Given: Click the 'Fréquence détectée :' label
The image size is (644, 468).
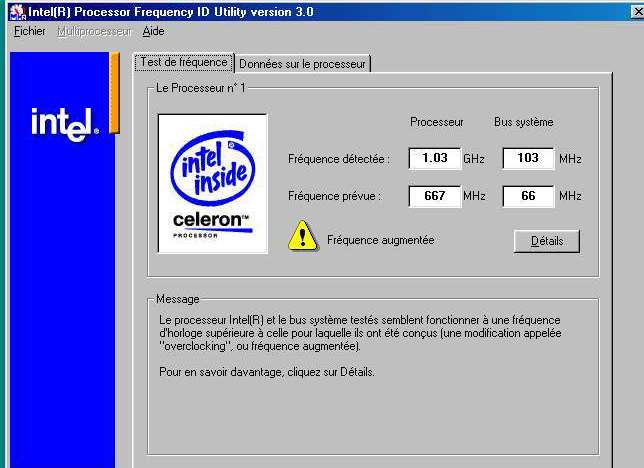Looking at the screenshot, I should (339, 159).
